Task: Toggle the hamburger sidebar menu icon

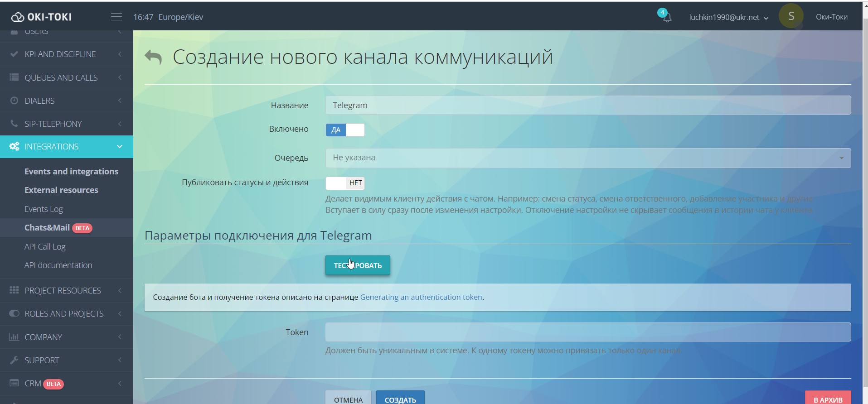Action: pyautogui.click(x=116, y=17)
